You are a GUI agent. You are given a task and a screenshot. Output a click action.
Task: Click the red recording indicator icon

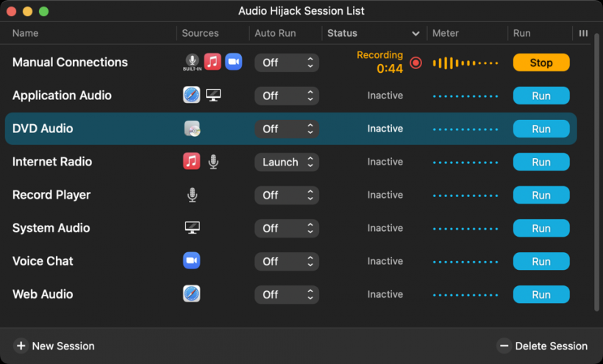click(416, 63)
